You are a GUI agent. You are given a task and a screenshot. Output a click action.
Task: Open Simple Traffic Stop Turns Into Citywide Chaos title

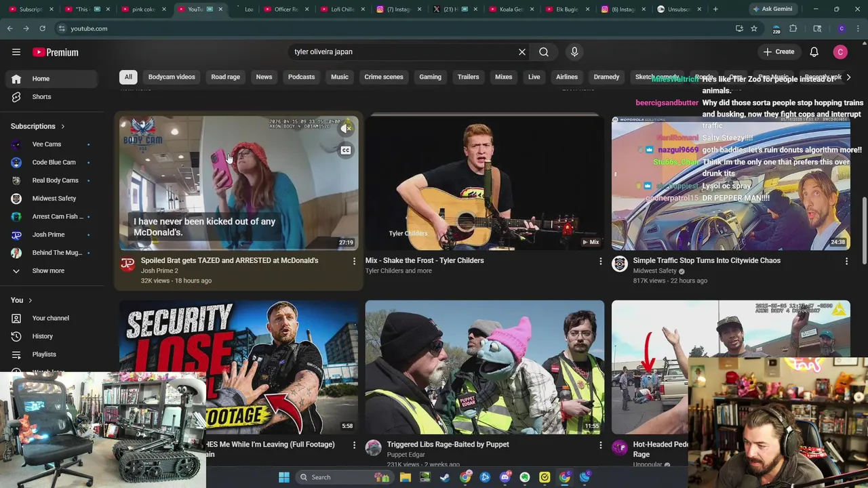707,260
